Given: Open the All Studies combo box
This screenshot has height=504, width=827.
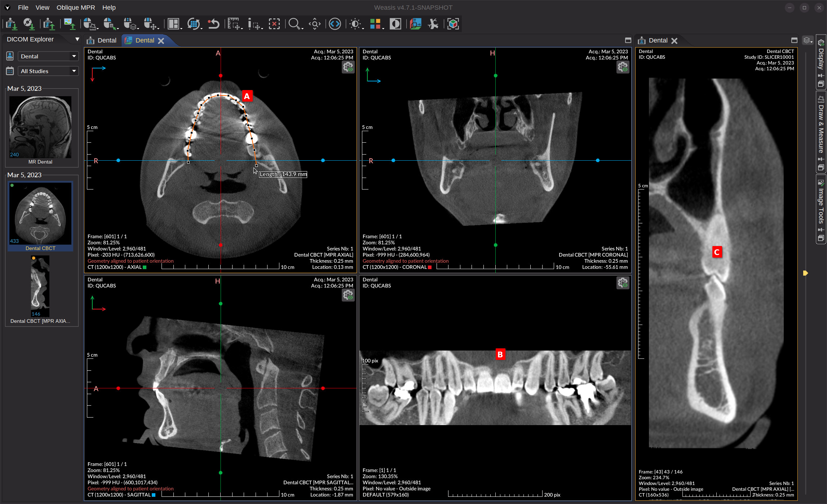Looking at the screenshot, I should [48, 71].
